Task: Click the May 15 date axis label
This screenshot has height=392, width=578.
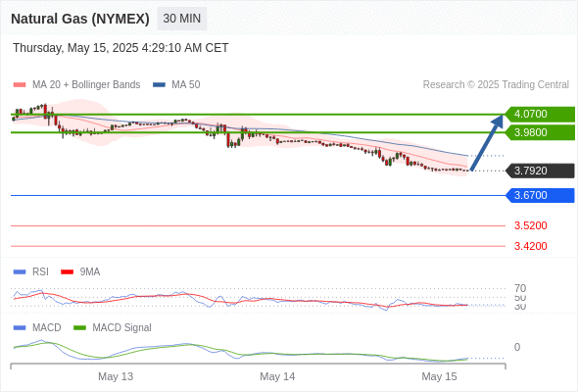Action: click(439, 376)
